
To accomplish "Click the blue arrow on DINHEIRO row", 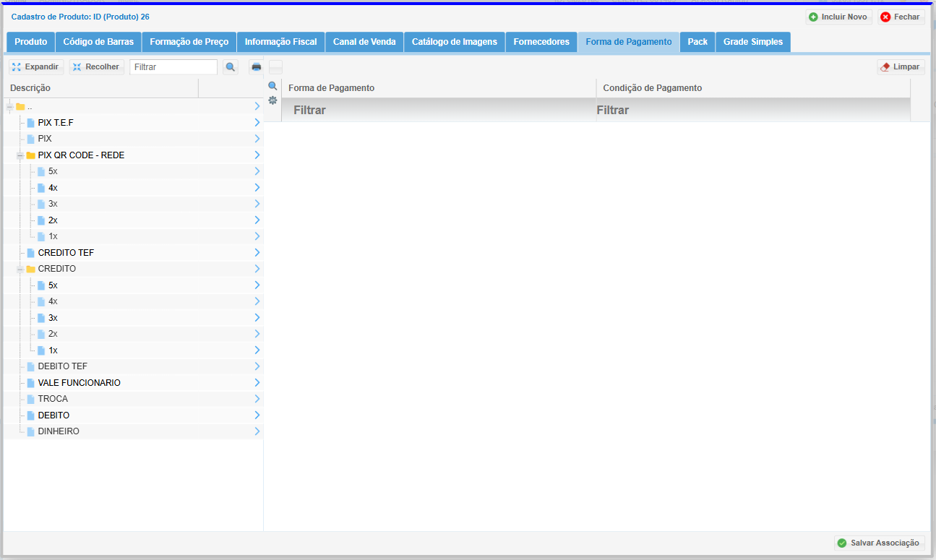I will 257,431.
